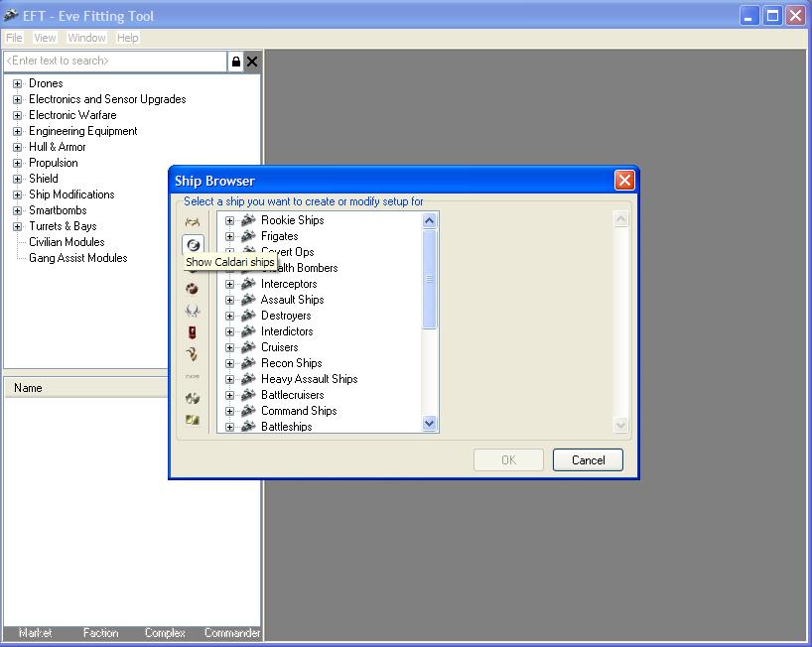Toggle the gray winged faction emblem filter

193,310
